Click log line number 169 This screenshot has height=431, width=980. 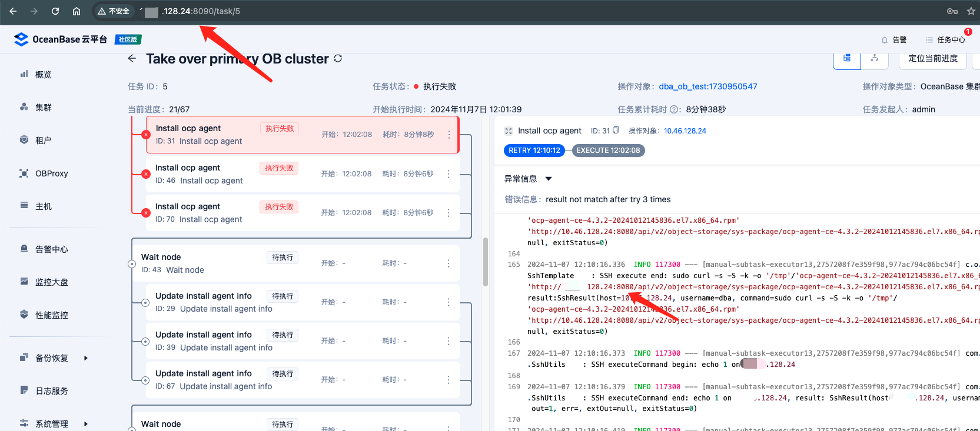[x=514, y=387]
